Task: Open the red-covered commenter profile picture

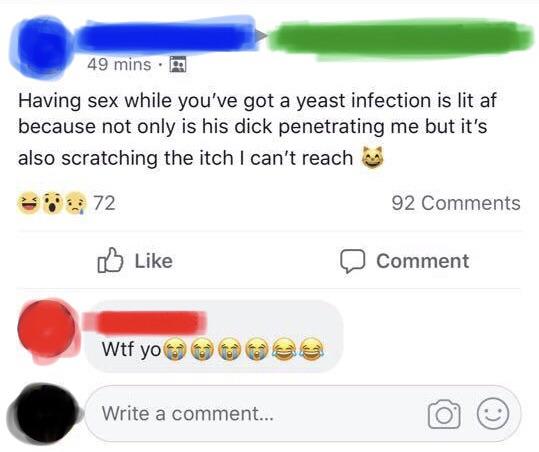Action: click(x=47, y=331)
